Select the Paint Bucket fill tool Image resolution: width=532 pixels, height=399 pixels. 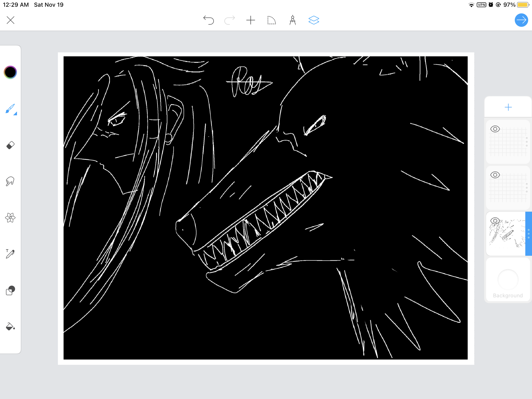click(10, 327)
